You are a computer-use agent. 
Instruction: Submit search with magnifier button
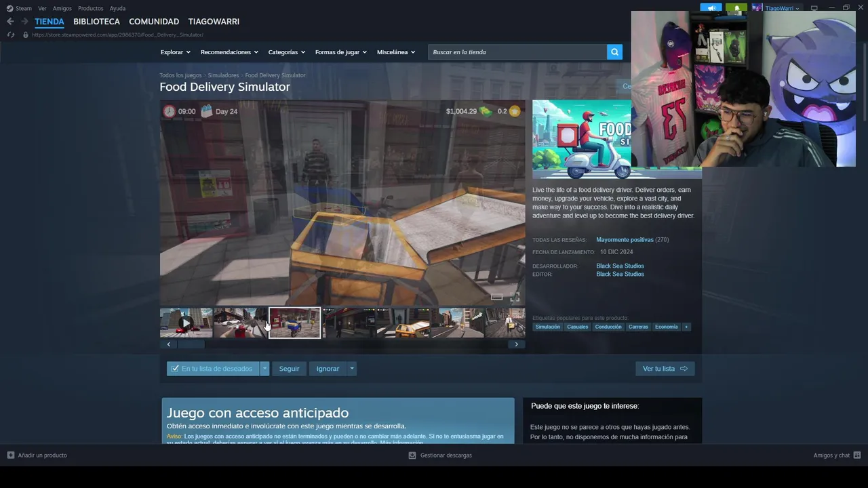614,52
